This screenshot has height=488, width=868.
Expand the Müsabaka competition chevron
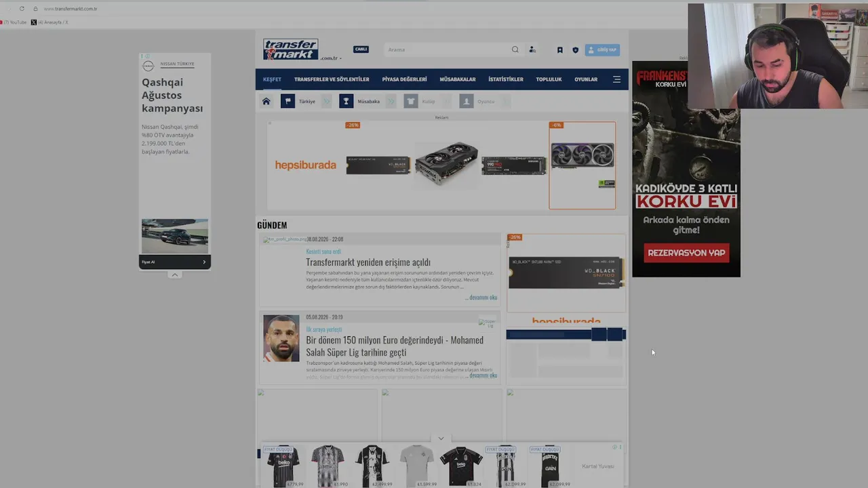pyautogui.click(x=391, y=102)
